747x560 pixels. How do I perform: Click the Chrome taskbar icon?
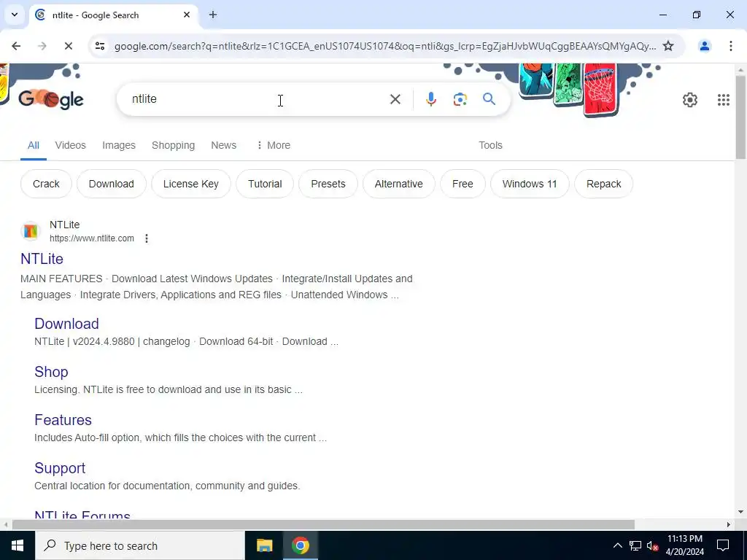300,545
